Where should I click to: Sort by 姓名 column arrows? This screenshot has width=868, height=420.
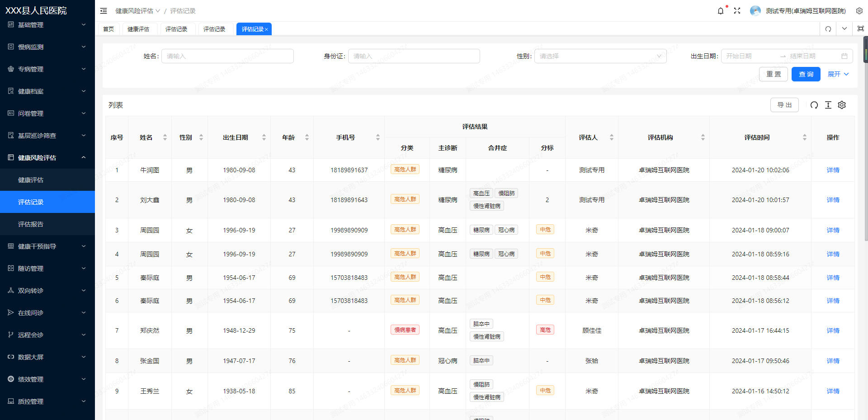point(165,137)
